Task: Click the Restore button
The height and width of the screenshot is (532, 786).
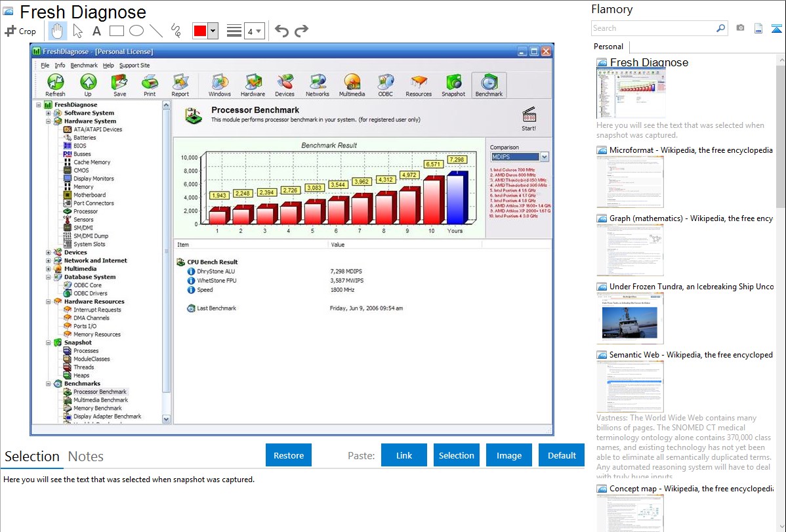Action: point(289,455)
